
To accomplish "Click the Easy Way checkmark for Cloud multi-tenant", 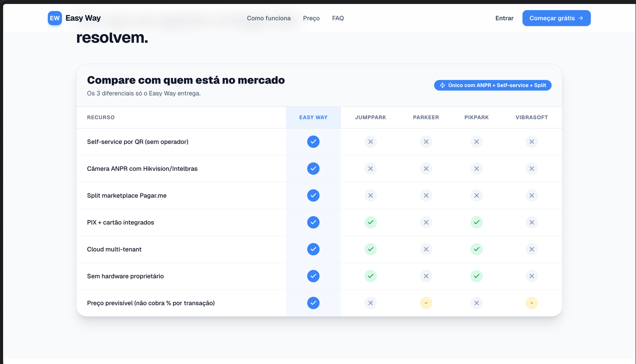I will 313,249.
